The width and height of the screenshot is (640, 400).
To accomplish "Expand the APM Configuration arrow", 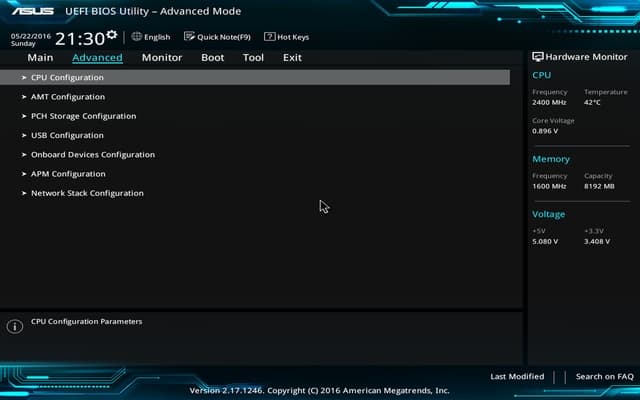I will (24, 174).
